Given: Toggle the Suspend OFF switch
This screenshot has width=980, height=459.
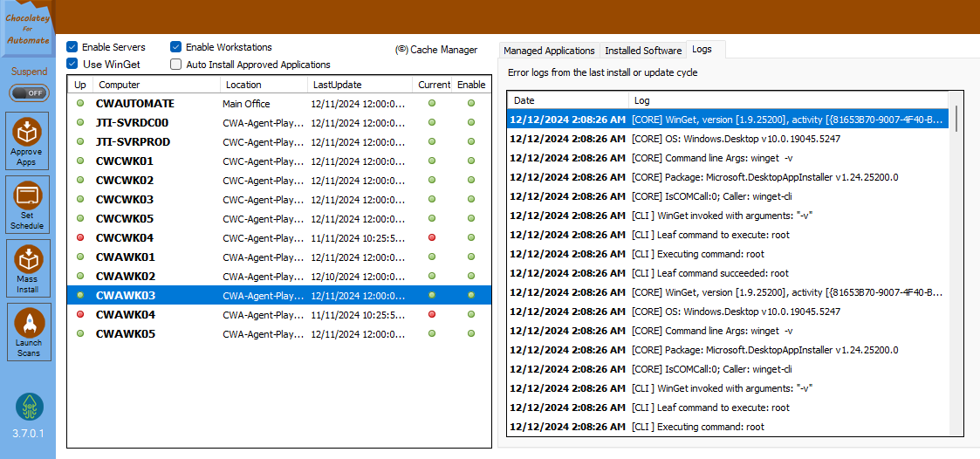Looking at the screenshot, I should tap(28, 92).
